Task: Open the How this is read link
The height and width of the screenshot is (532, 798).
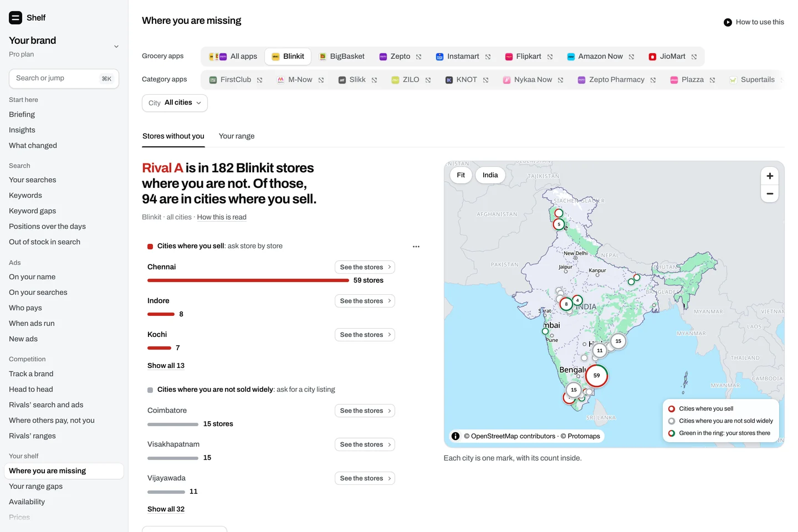Action: 222,217
